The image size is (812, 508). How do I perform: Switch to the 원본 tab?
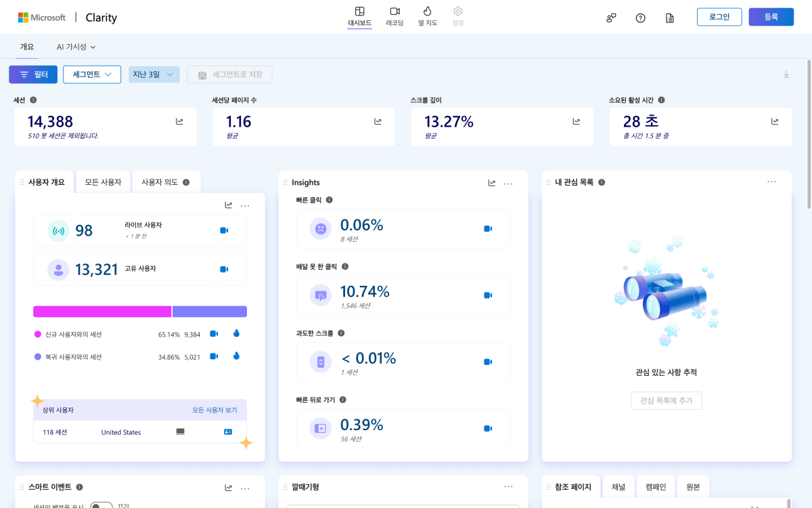pos(693,487)
